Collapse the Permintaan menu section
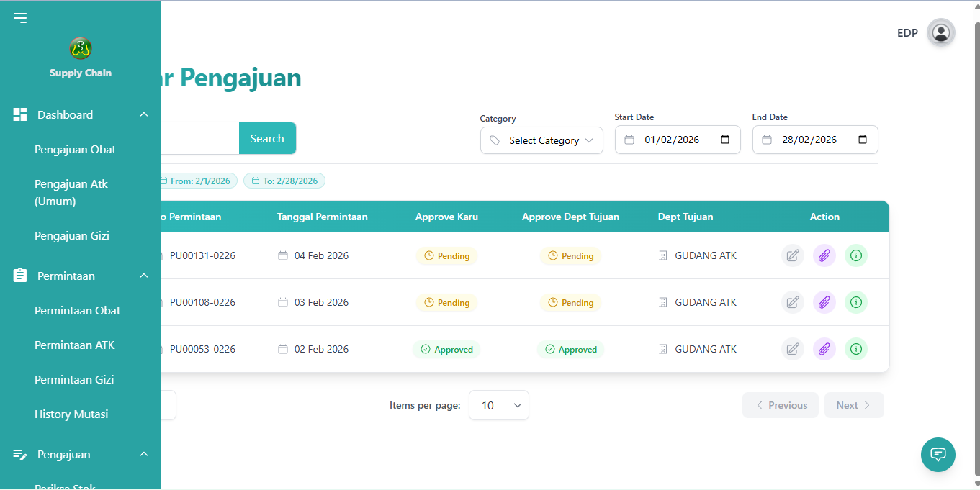 144,276
